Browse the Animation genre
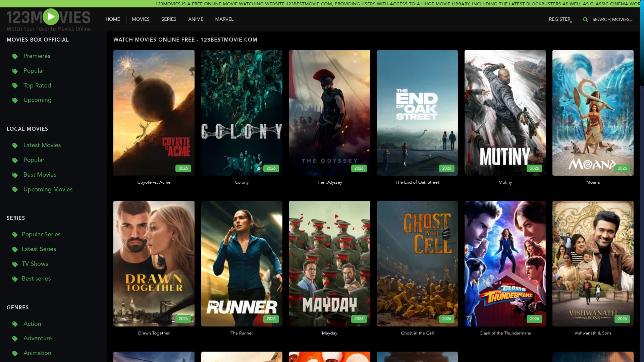Screen dimensions: 644x362 (x=37, y=353)
